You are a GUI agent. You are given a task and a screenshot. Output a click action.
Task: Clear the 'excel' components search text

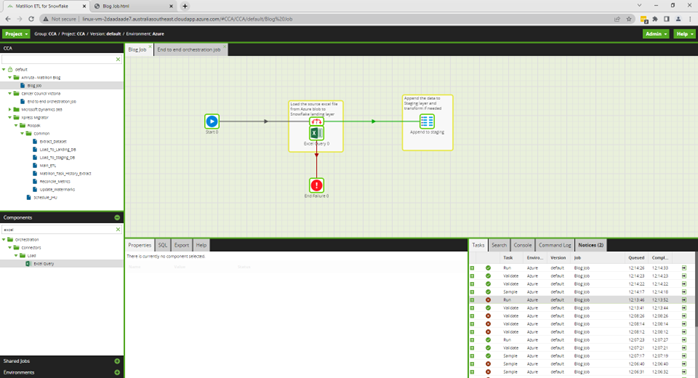click(118, 229)
